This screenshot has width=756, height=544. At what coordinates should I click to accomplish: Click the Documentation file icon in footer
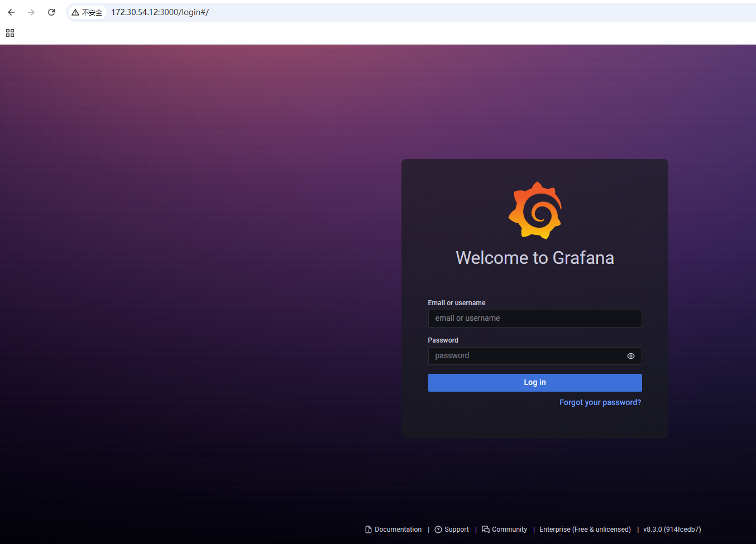369,529
